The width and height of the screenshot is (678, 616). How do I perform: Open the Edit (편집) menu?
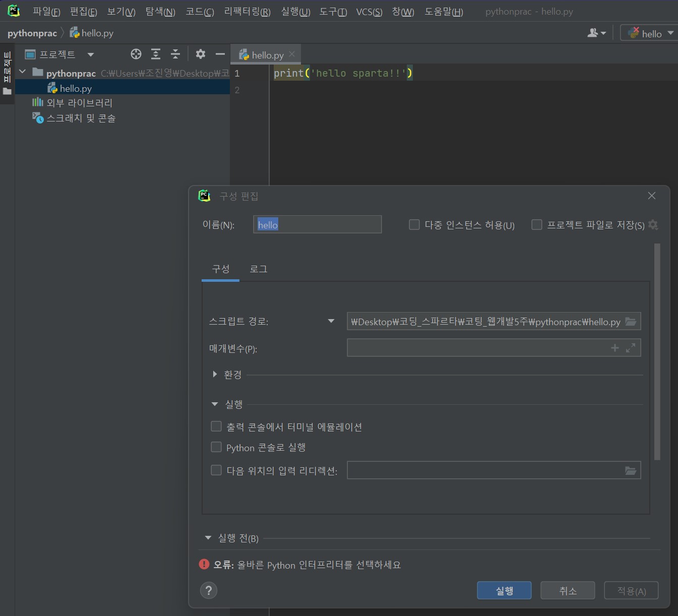(x=84, y=12)
